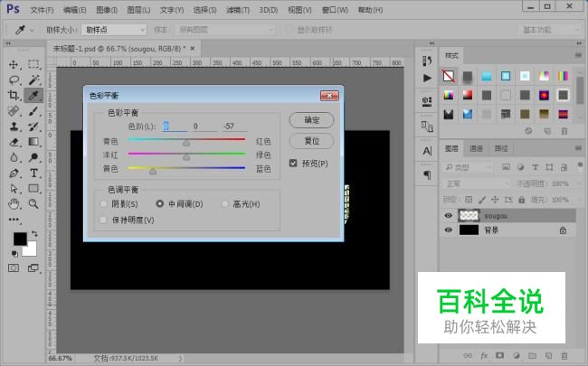This screenshot has width=588, height=366.
Task: Open the Window menu
Action: (335, 10)
